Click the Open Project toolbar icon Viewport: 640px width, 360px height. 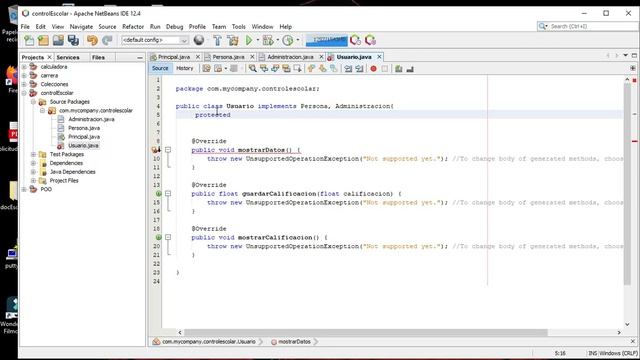[x=58, y=40]
